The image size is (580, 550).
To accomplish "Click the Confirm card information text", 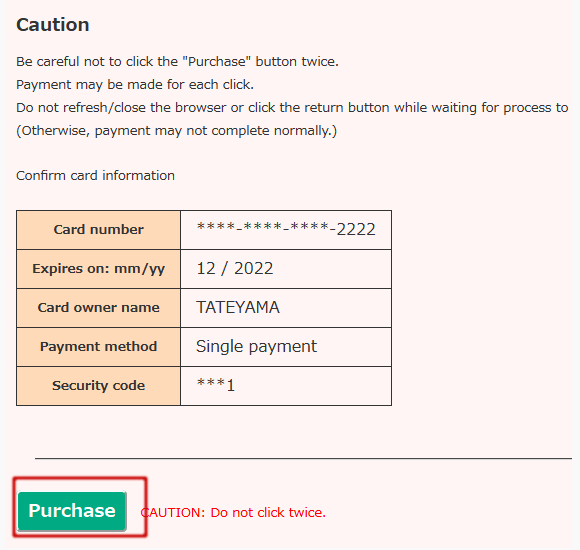I will [95, 176].
